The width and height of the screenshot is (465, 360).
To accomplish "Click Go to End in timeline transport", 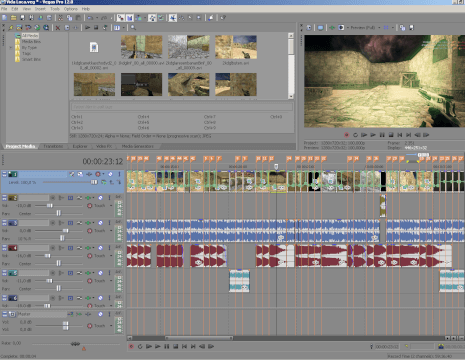I will 193,347.
